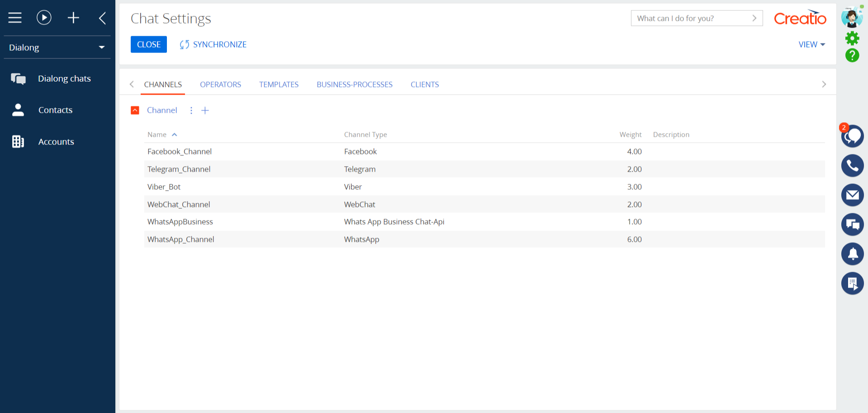868x413 pixels.
Task: Click weight value 4.00
Action: [634, 152]
